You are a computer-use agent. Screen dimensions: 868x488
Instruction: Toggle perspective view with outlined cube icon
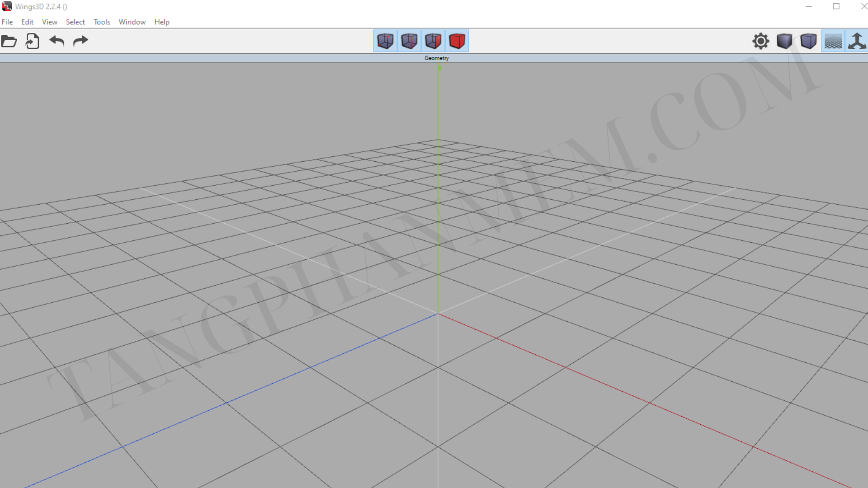tap(808, 41)
